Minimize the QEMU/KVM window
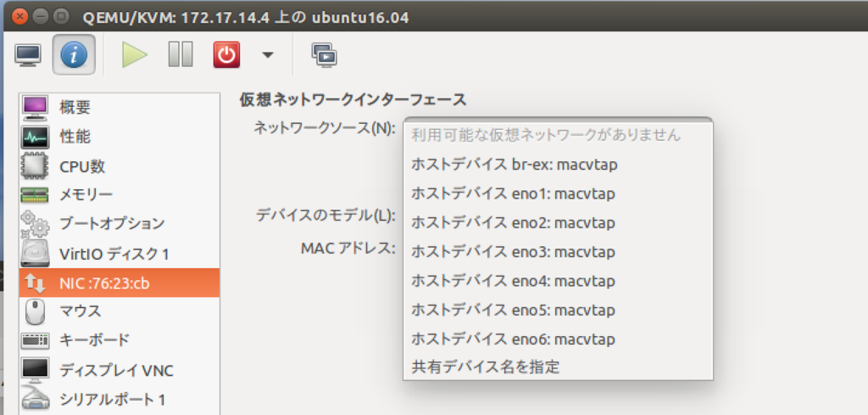The height and width of the screenshot is (415, 868). pos(41,16)
